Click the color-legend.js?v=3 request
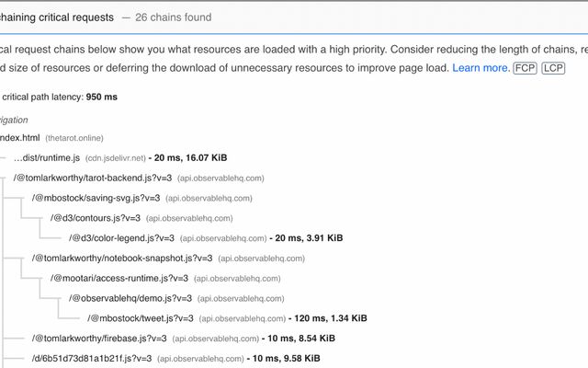 pyautogui.click(x=121, y=238)
